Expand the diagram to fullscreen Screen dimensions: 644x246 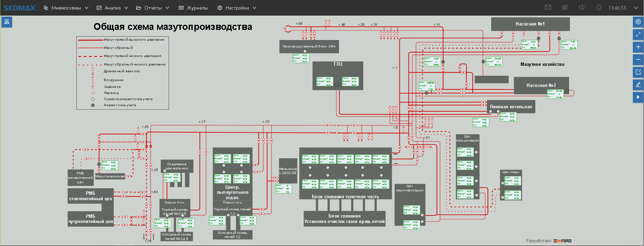pos(638,34)
